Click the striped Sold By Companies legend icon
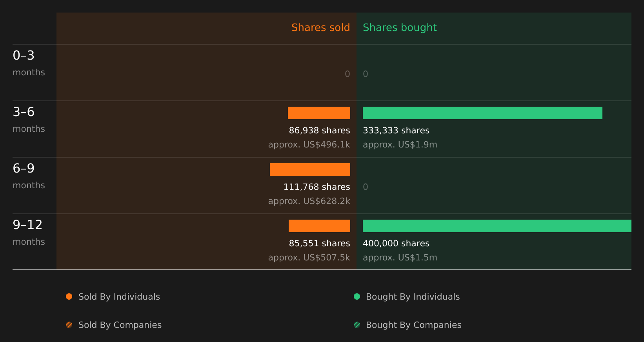Viewport: 644px width, 342px height. click(69, 325)
